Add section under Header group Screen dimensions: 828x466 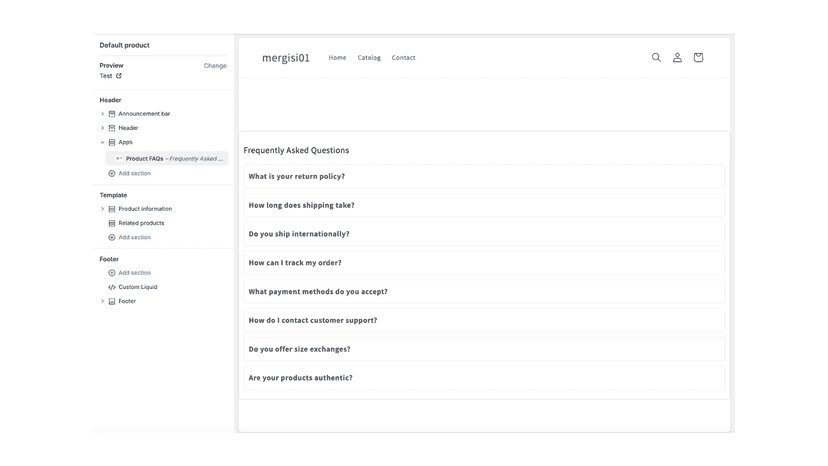coord(135,173)
